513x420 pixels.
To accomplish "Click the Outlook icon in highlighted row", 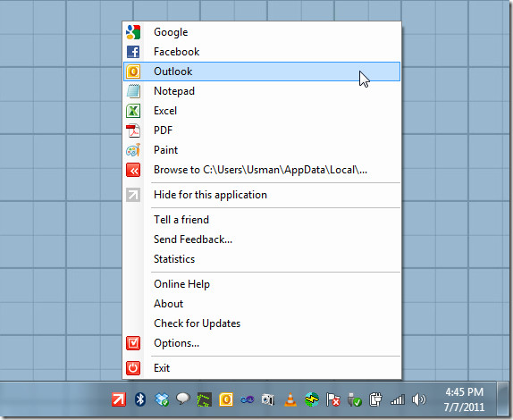I will pyautogui.click(x=133, y=71).
